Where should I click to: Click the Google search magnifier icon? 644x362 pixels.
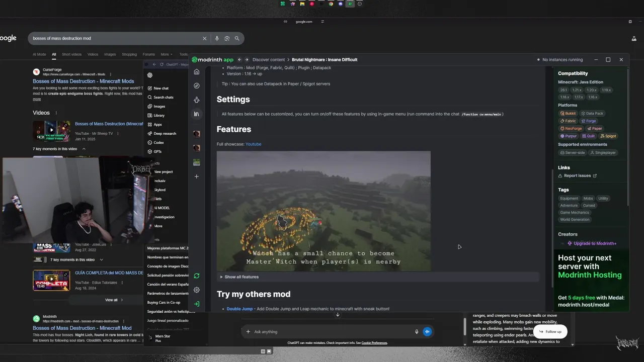(237, 38)
